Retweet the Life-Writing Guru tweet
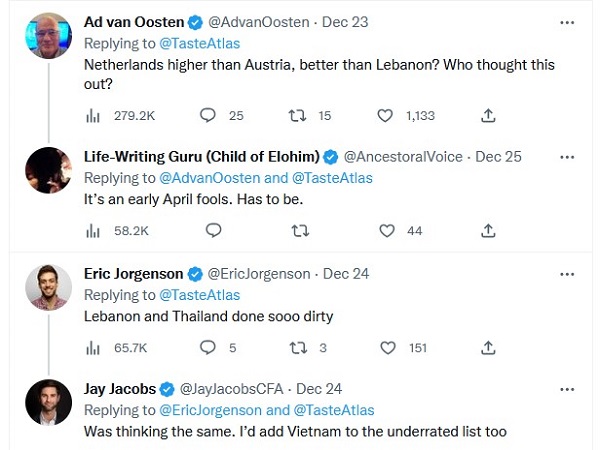The width and height of the screenshot is (600, 450). click(x=299, y=230)
